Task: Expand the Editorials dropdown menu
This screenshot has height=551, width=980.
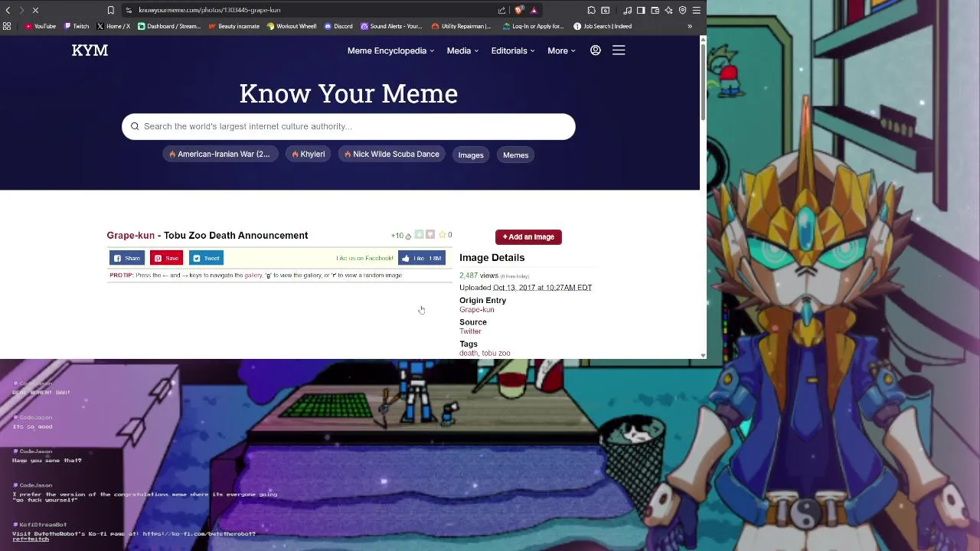Action: click(513, 51)
